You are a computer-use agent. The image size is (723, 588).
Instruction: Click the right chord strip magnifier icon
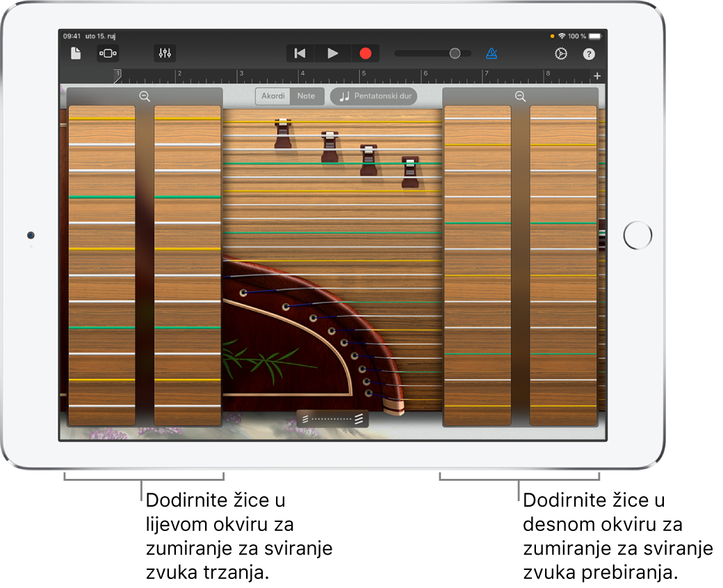coord(521,96)
